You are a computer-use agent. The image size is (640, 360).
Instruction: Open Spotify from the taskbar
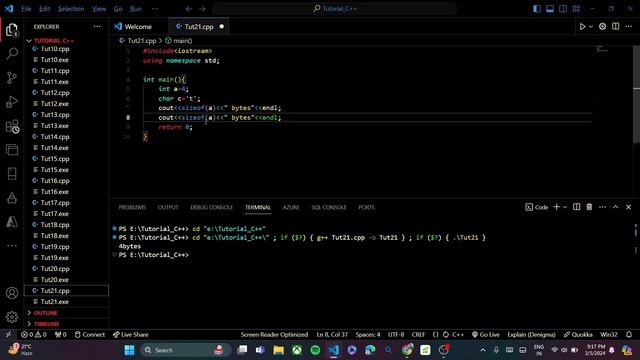click(x=315, y=350)
